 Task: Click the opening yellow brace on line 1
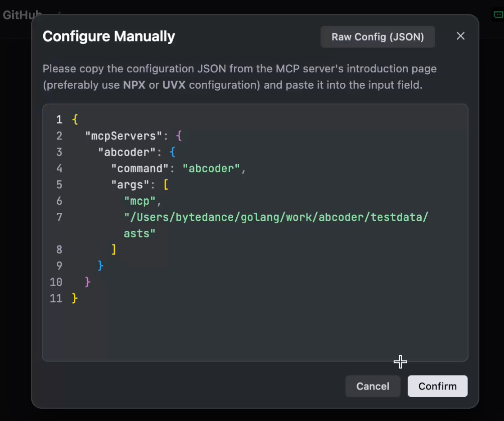75,120
